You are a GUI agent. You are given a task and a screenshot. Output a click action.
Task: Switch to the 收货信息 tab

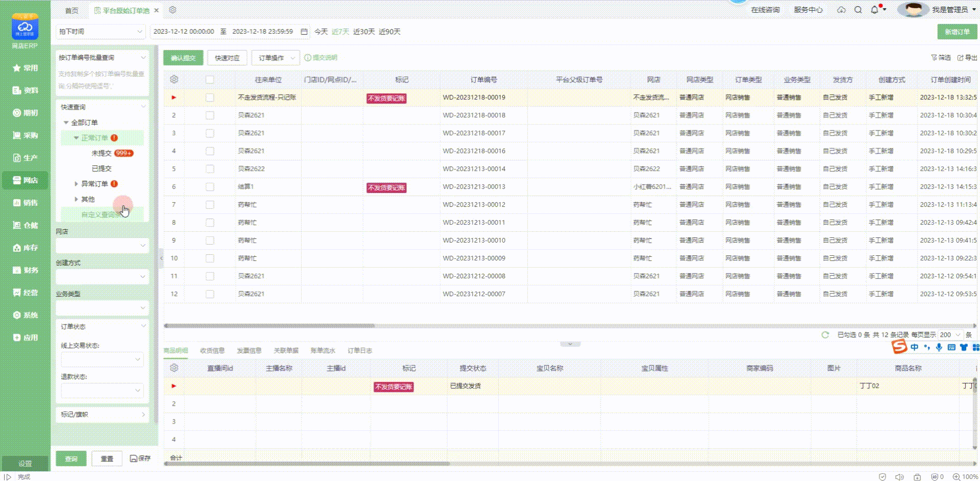point(212,351)
